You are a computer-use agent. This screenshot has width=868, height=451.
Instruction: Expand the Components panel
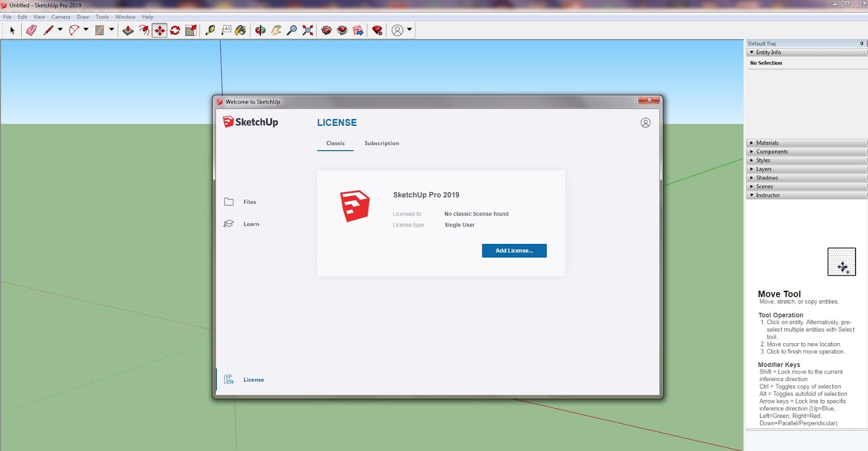pos(807,152)
